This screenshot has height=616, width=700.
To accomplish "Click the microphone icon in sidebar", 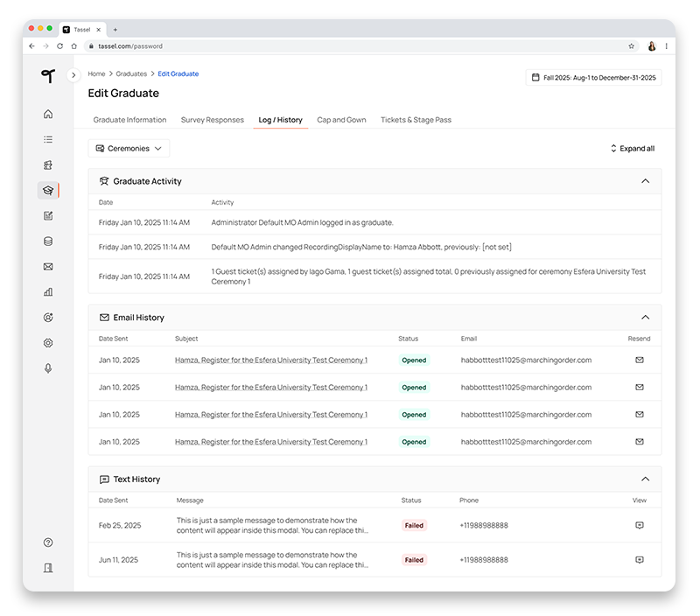I will click(x=48, y=368).
